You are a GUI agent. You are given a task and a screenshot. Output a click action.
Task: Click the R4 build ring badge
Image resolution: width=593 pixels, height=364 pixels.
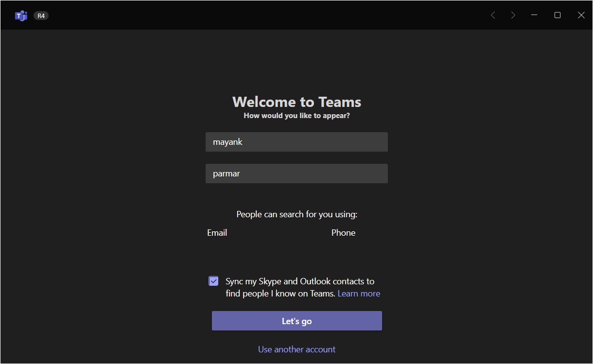pyautogui.click(x=41, y=15)
